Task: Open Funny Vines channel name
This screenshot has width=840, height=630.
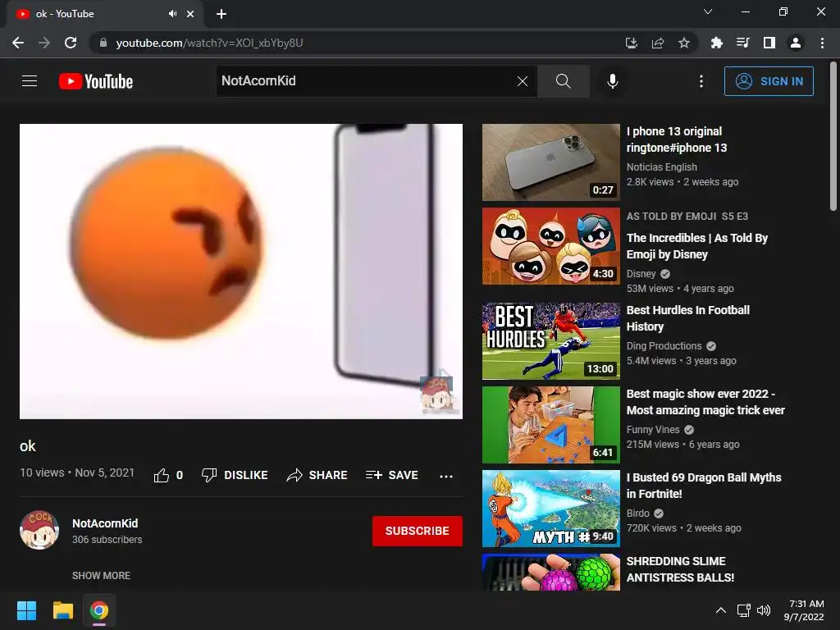Action: tap(653, 430)
